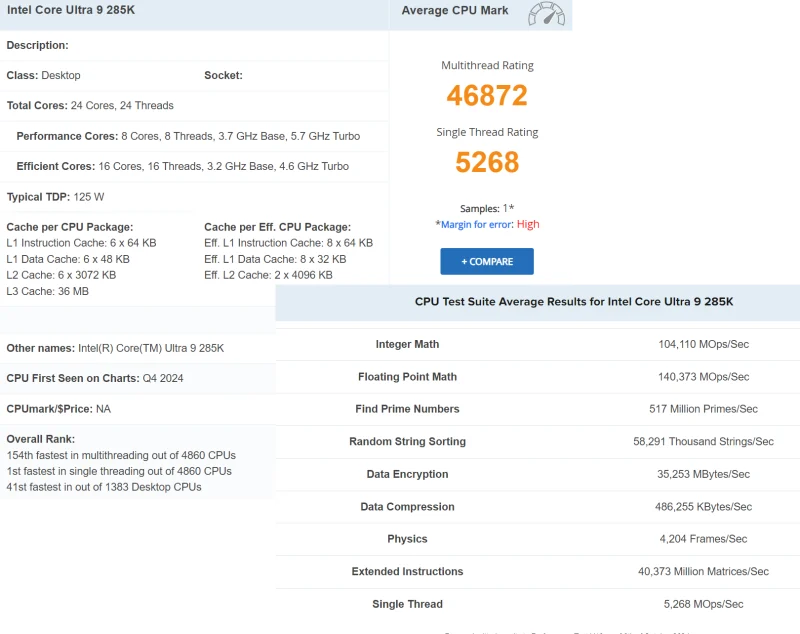Click the 'CPU Test Suite Average Results' heading
This screenshot has height=634, width=800.
[574, 301]
